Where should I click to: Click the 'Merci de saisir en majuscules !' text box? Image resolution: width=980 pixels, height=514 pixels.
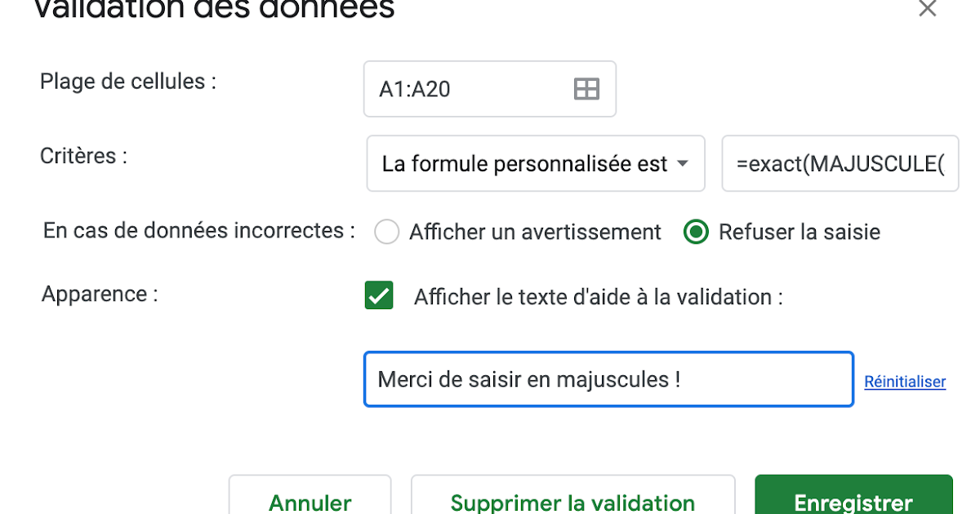pyautogui.click(x=609, y=379)
